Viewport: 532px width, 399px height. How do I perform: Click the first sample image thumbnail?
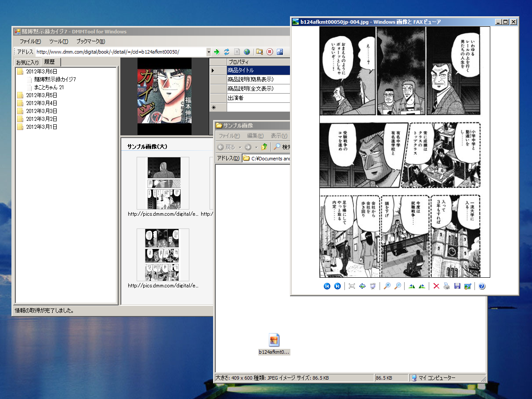tap(163, 183)
